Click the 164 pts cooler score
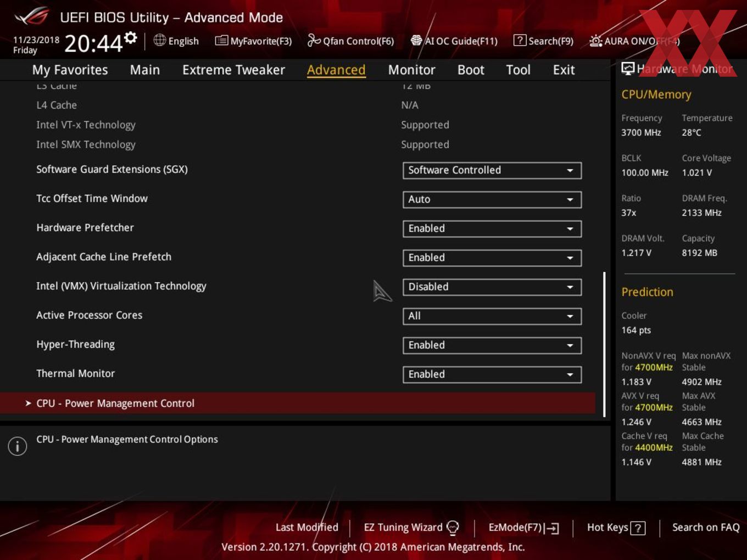This screenshot has width=747, height=560. point(636,330)
